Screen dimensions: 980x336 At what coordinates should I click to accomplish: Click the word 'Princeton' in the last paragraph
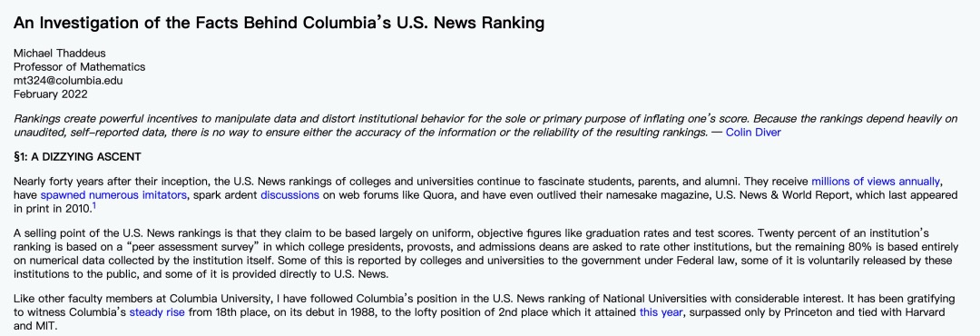point(791,312)
